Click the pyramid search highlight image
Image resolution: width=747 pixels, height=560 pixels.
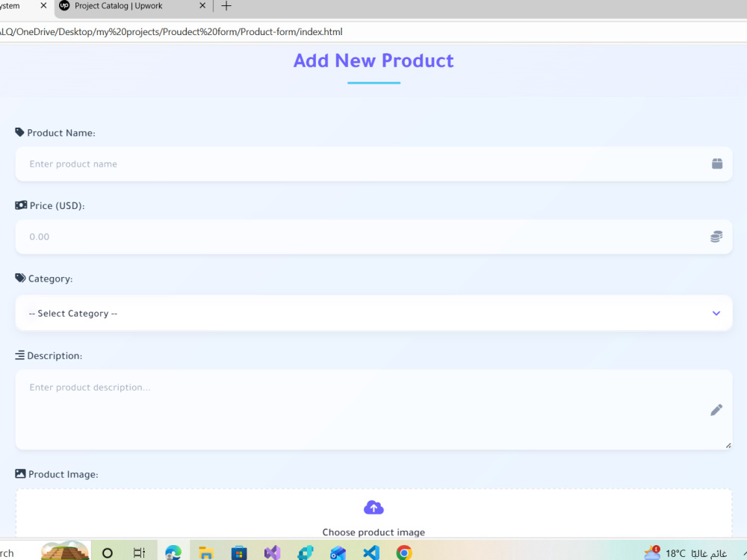tap(65, 550)
